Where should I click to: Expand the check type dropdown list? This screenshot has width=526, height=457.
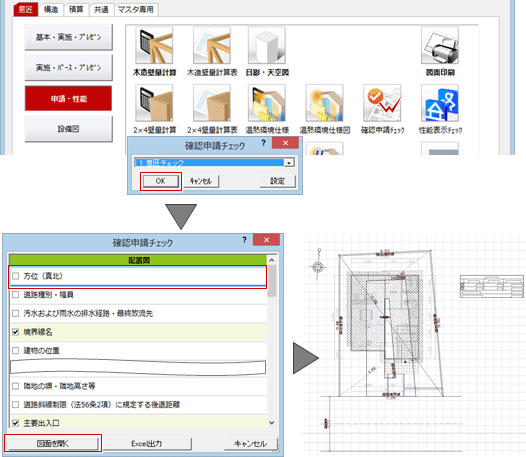(x=289, y=163)
